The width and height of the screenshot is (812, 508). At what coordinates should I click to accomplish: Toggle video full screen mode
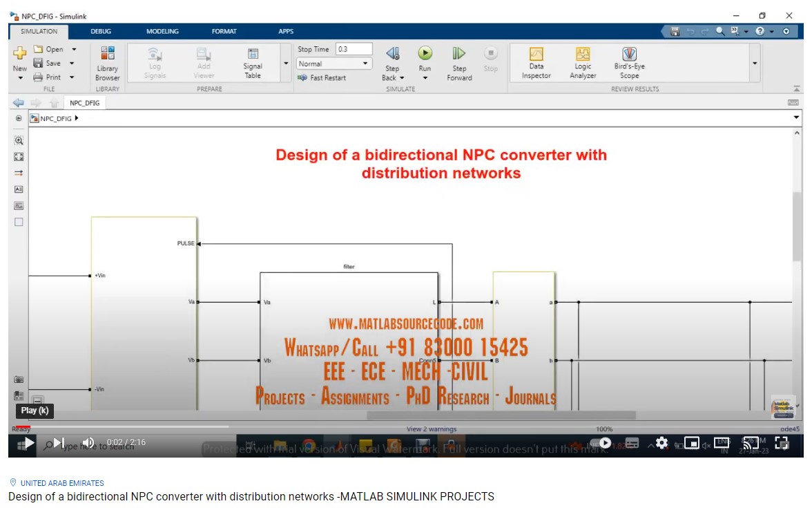pyautogui.click(x=782, y=443)
